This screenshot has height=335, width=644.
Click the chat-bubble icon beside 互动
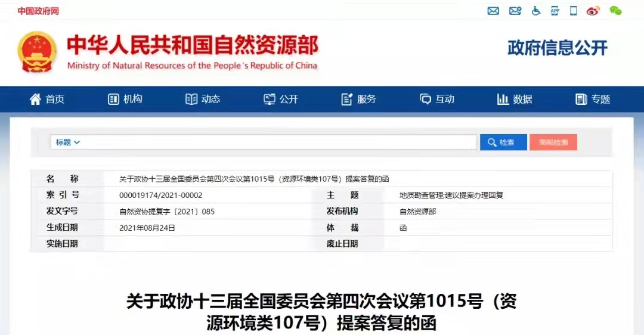coord(426,99)
